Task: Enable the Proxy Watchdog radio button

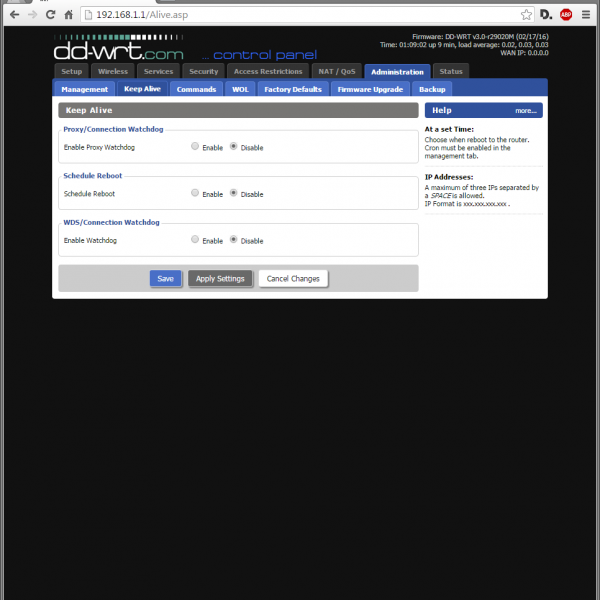Action: [195, 146]
